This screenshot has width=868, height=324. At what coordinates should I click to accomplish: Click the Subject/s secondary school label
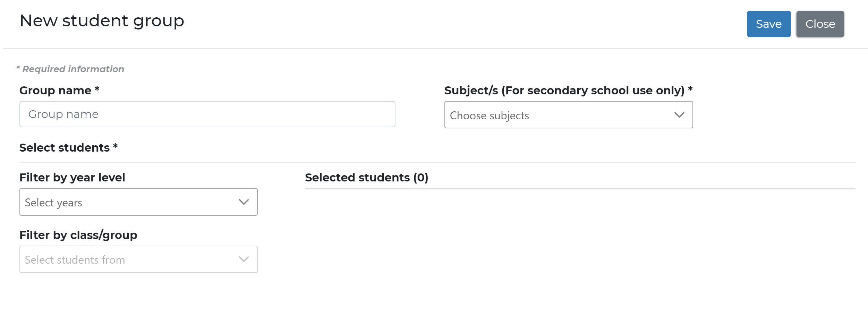click(x=564, y=91)
